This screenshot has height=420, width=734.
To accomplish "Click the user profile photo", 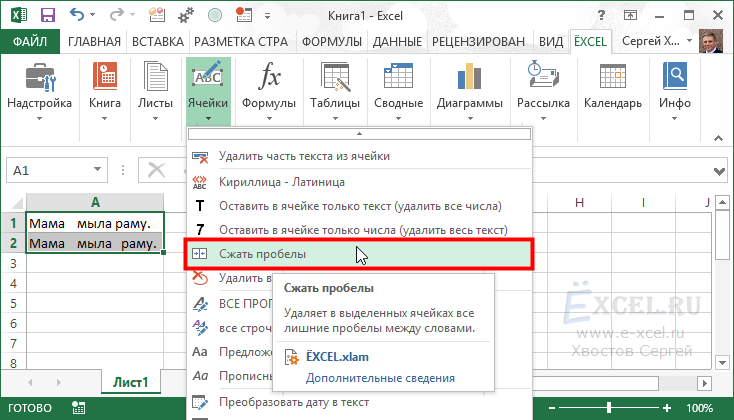I will (x=711, y=41).
